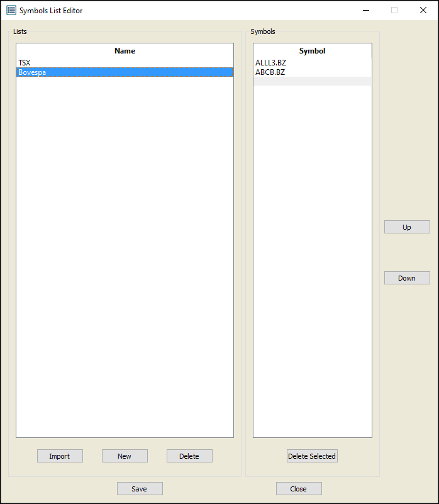
Task: Click the empty row below ABCB.BZ
Action: [312, 81]
